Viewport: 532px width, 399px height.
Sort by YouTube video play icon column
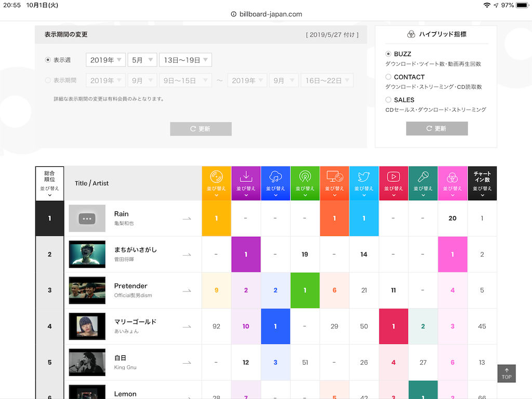[394, 183]
